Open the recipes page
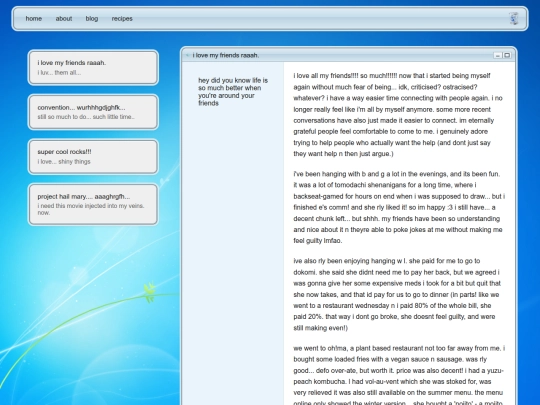 pos(122,19)
